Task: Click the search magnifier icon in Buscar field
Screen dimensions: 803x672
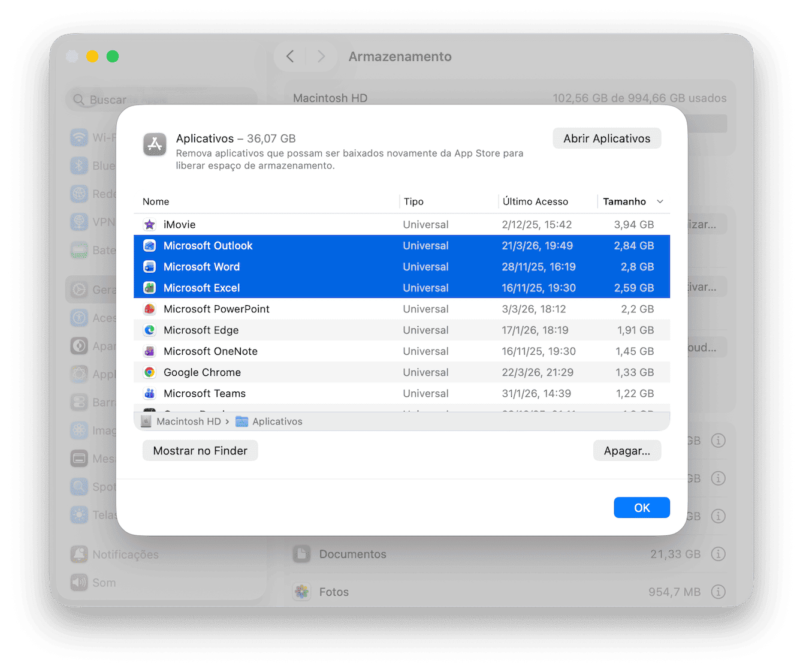Action: (79, 100)
